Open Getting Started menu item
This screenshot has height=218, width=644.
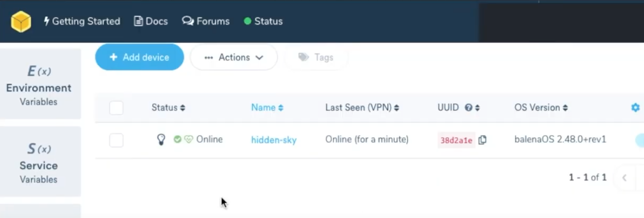tap(82, 22)
